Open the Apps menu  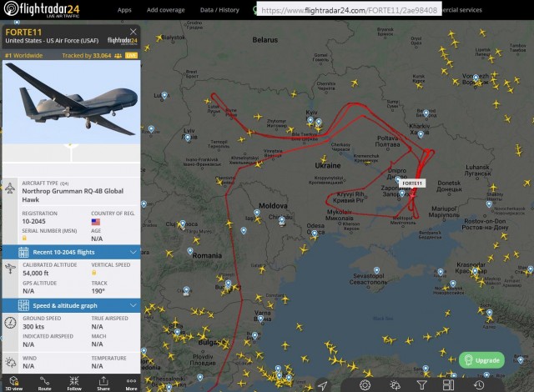tap(124, 10)
